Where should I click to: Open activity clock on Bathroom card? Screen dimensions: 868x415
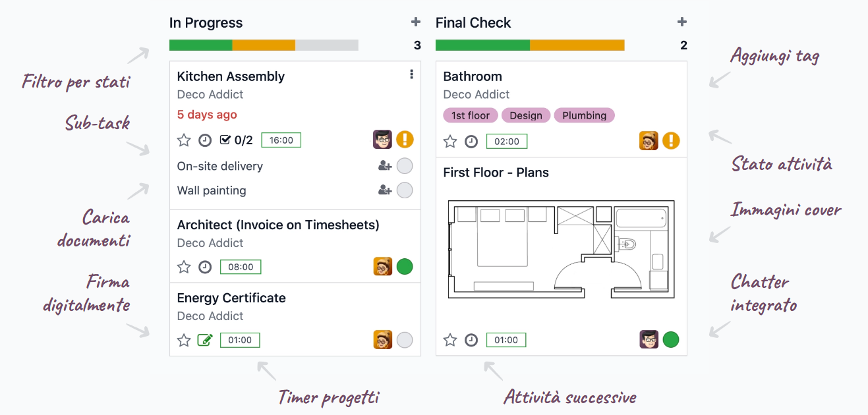[471, 142]
